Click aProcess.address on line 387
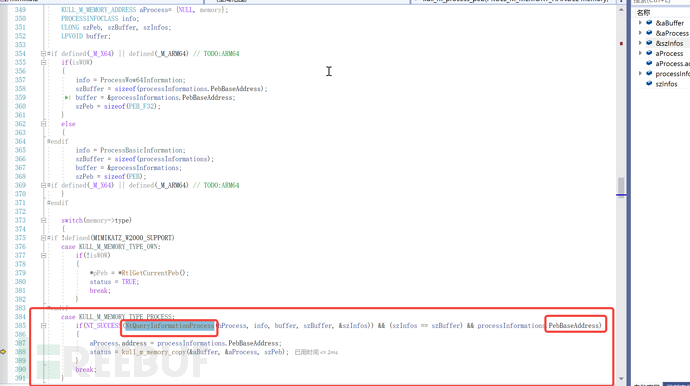Image resolution: width=690 pixels, height=386 pixels. coord(118,343)
